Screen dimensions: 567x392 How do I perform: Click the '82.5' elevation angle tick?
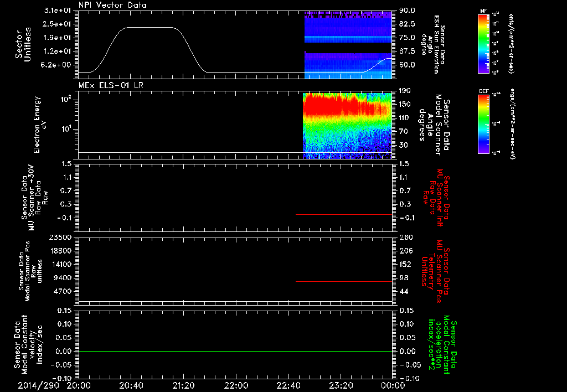tap(407, 24)
